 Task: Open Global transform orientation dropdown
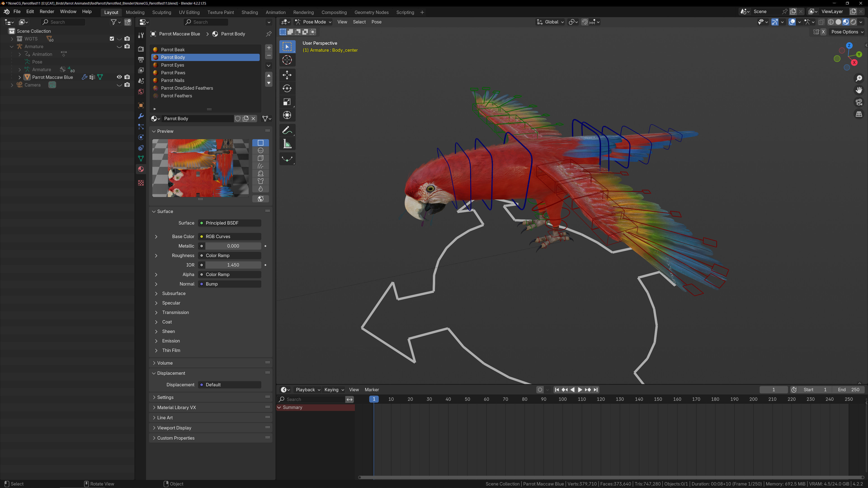(x=550, y=22)
